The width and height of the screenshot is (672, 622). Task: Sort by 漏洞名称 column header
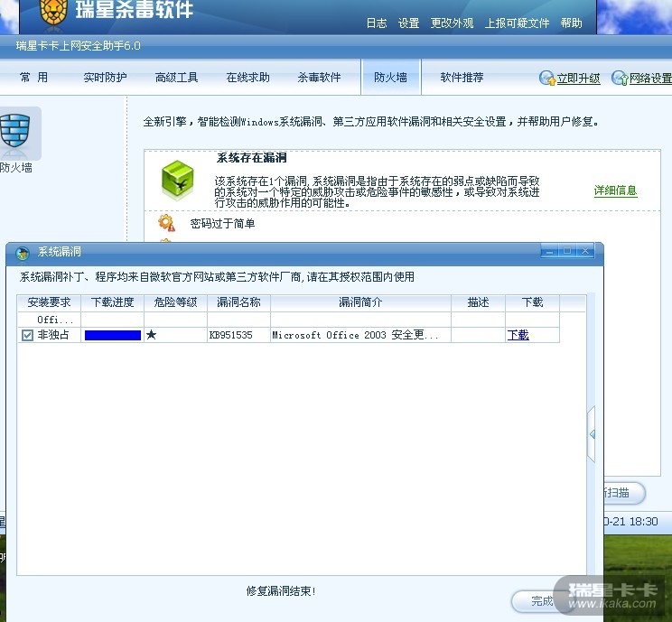pyautogui.click(x=238, y=302)
